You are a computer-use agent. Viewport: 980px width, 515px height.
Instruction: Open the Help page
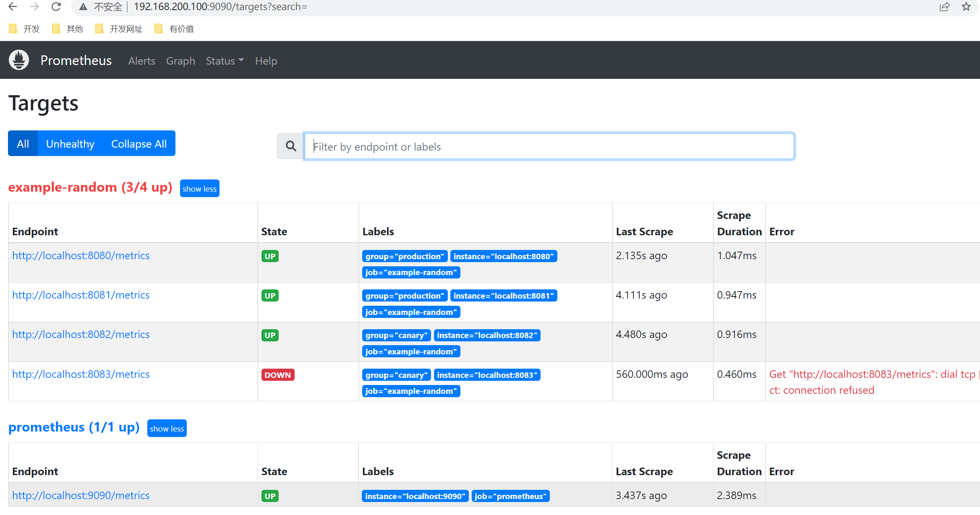[x=266, y=61]
